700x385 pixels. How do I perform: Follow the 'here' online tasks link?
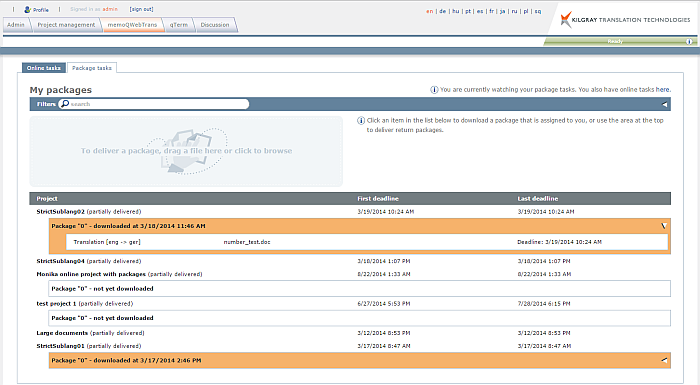coord(662,90)
